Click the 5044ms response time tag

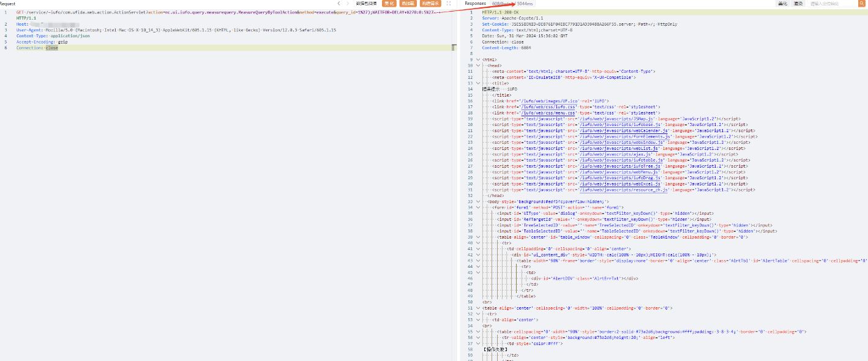point(525,4)
